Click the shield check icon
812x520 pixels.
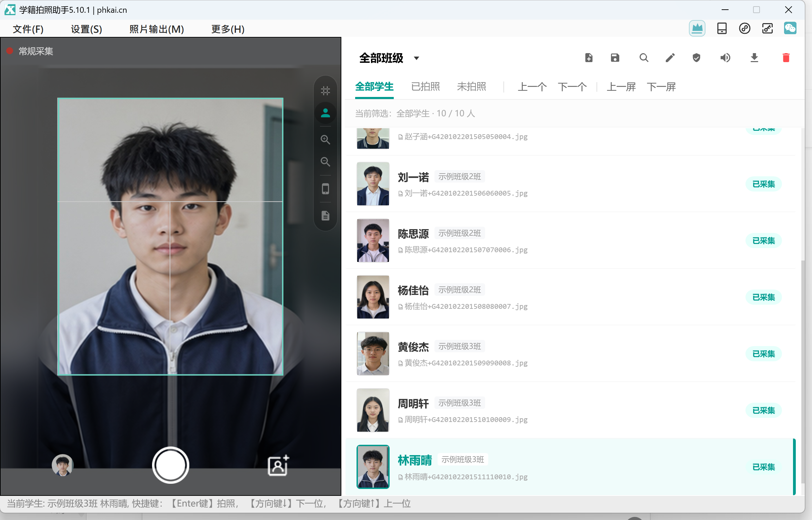tap(696, 58)
